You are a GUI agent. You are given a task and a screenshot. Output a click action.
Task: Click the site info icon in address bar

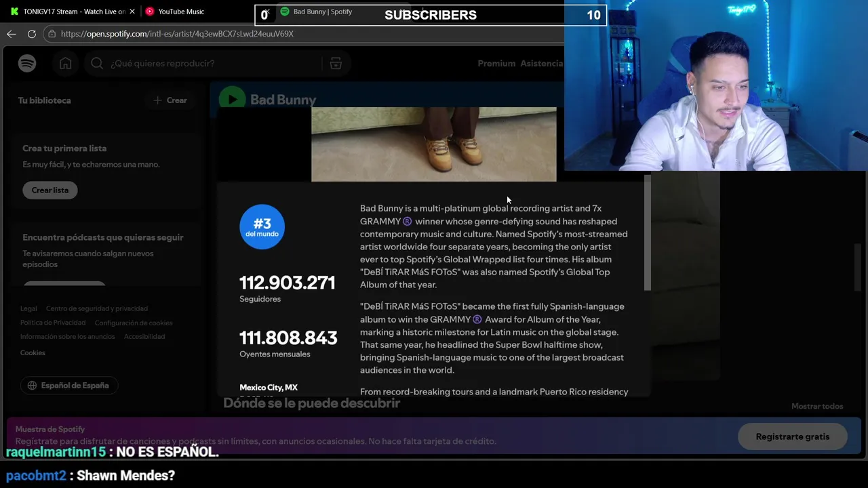point(52,33)
